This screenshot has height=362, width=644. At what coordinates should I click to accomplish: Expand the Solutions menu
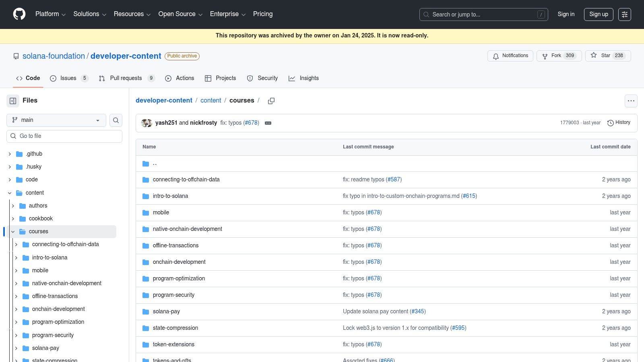tap(90, 14)
